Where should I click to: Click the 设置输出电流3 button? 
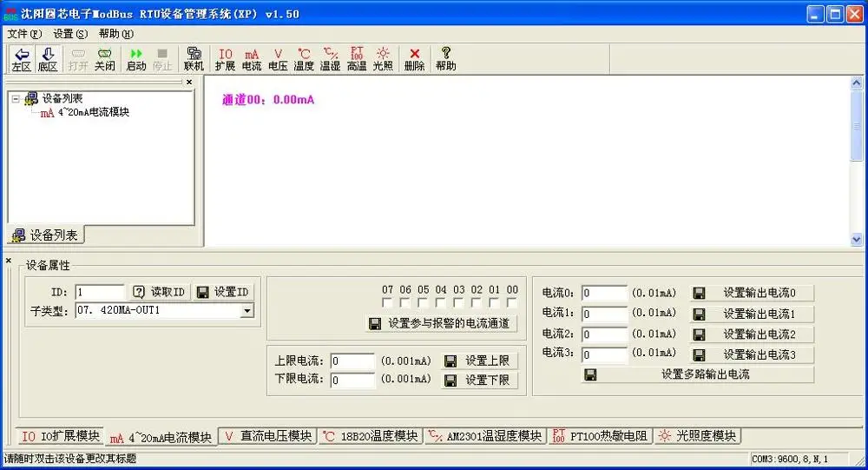coord(752,354)
